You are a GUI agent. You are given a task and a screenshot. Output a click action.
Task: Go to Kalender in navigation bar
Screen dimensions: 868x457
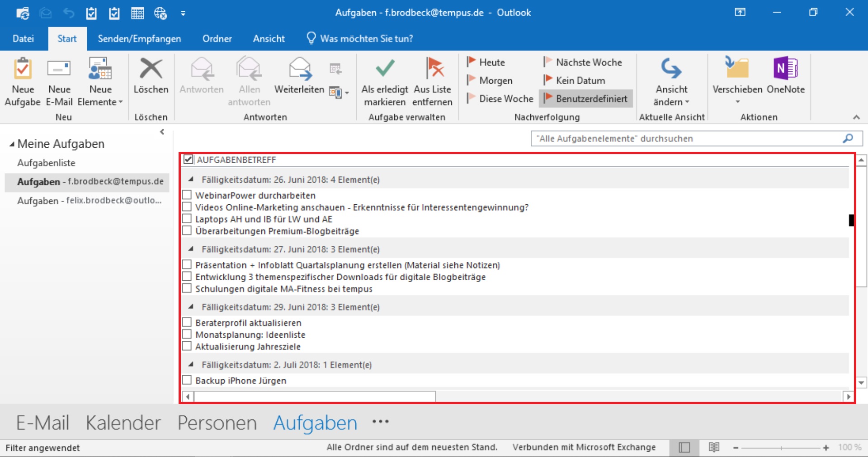[123, 423]
